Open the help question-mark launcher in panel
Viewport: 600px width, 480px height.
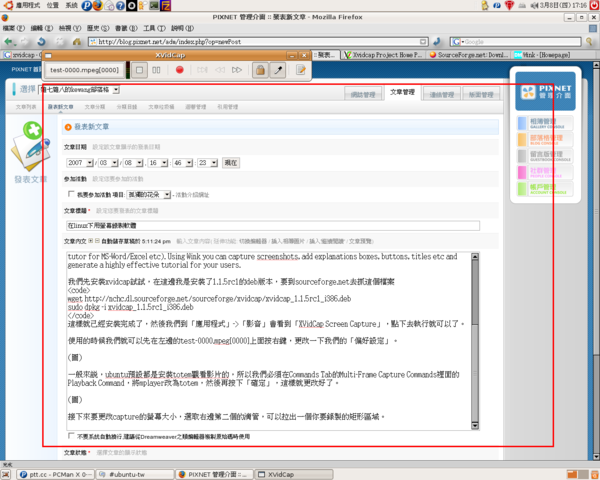click(x=120, y=5)
